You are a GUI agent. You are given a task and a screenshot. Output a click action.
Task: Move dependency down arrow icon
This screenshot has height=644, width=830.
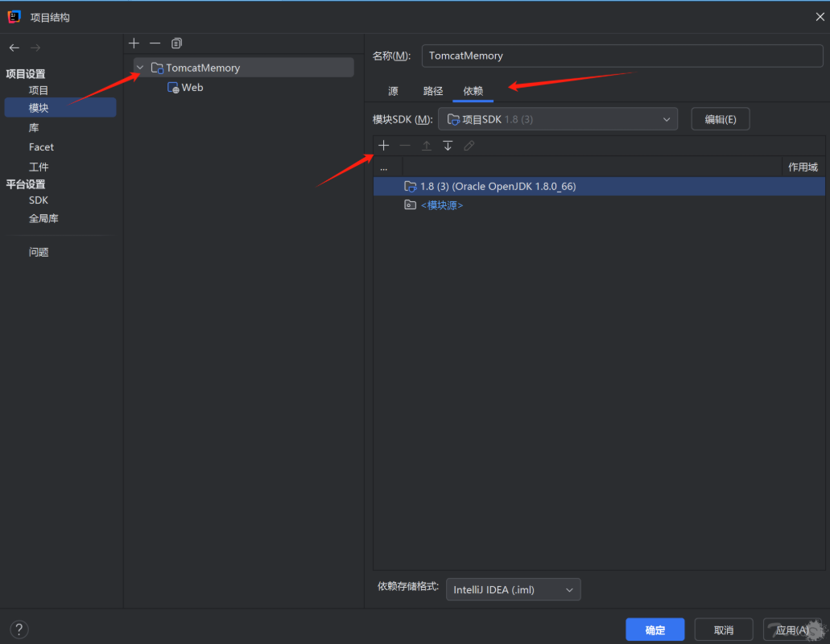448,146
